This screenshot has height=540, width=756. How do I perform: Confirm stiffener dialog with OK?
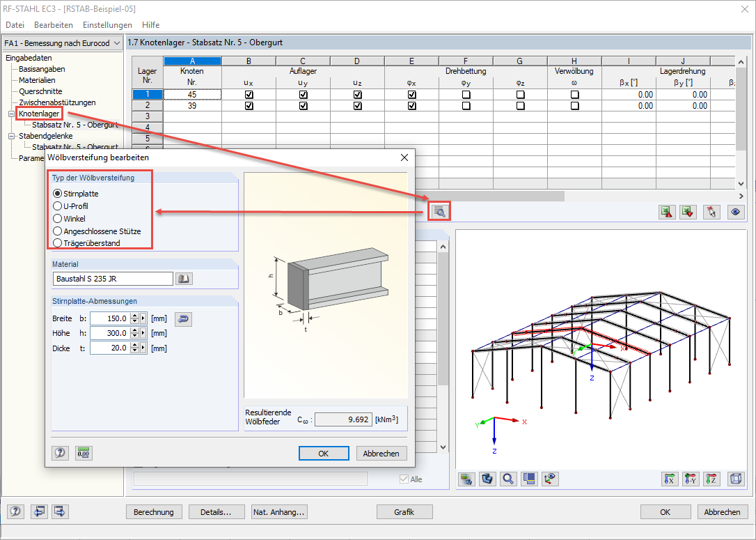[324, 453]
